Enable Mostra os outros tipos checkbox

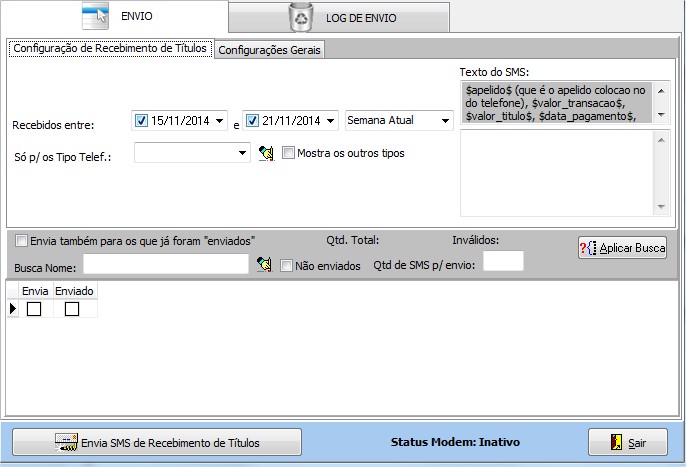coord(289,153)
